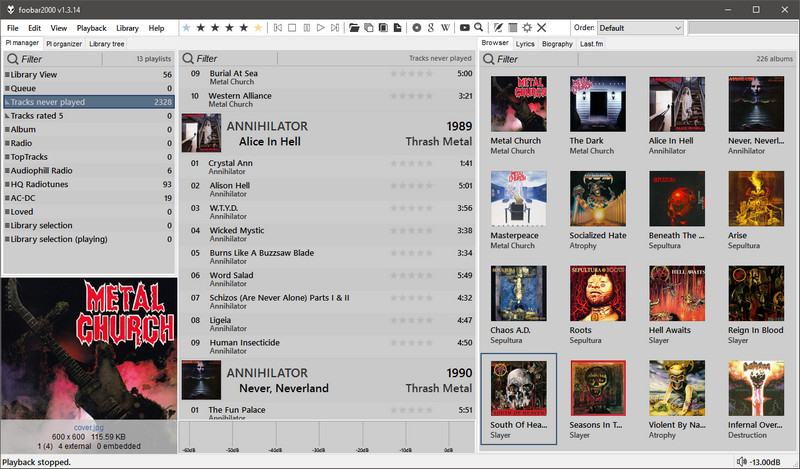Open the View menu
Viewport: 800px width, 469px height.
(x=59, y=28)
